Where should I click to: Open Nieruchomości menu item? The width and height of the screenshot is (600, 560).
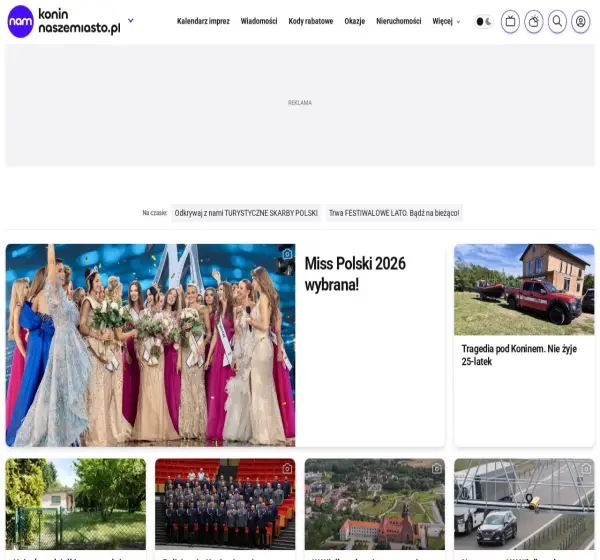click(x=399, y=21)
